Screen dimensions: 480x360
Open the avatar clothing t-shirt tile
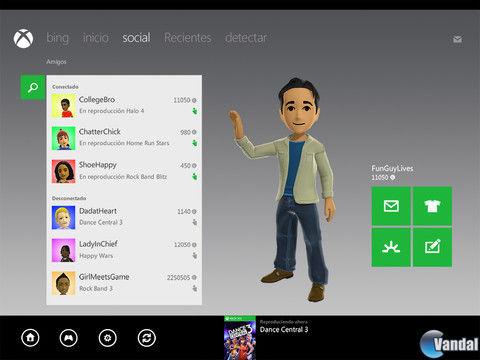tap(432, 206)
